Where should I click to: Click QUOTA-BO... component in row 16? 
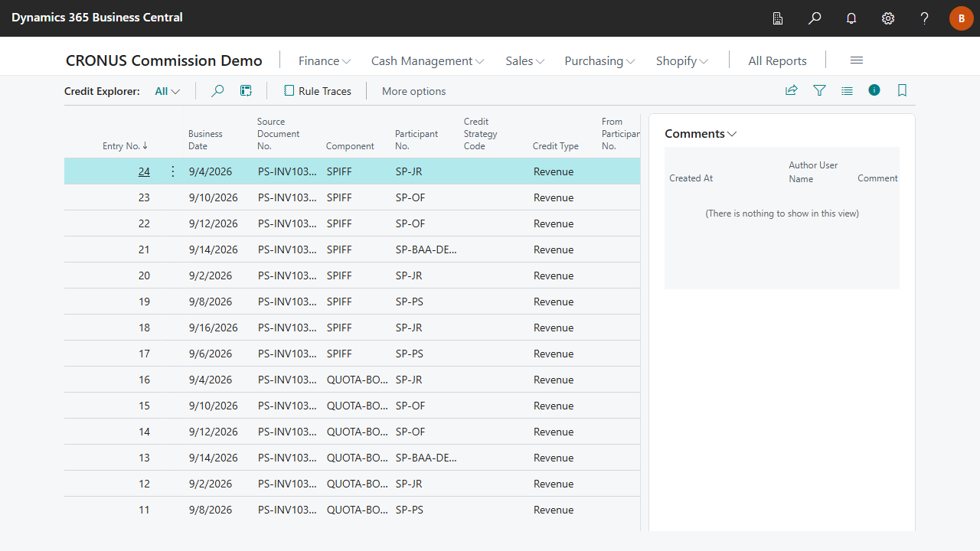(x=358, y=380)
